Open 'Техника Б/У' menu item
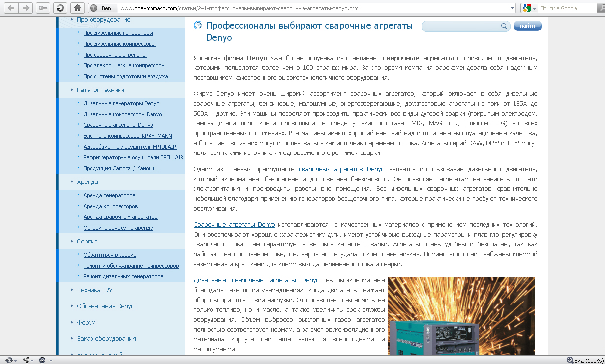Screen dimensions: 605x364 coord(94,290)
